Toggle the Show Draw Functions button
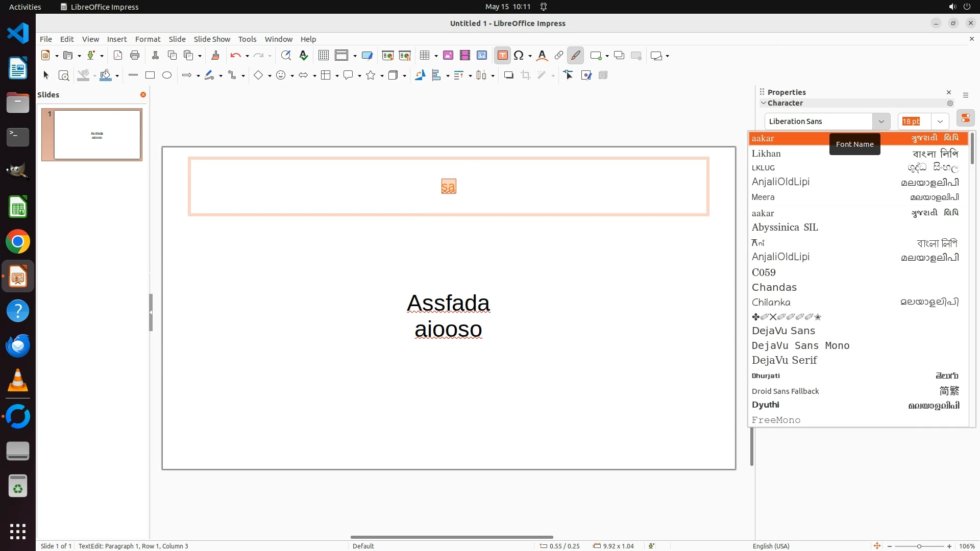Screen dimensions: 980x551 (575, 56)
